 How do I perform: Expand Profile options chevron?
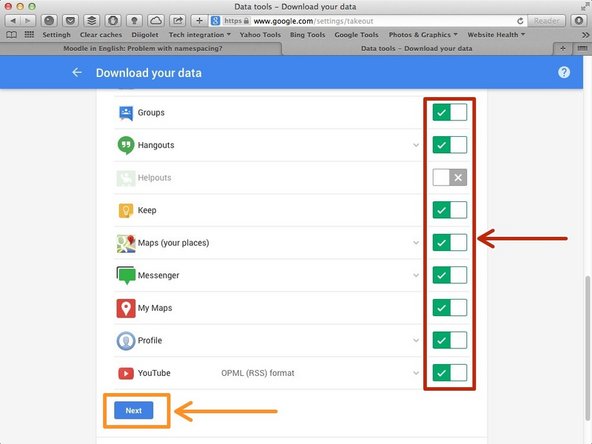click(416, 340)
